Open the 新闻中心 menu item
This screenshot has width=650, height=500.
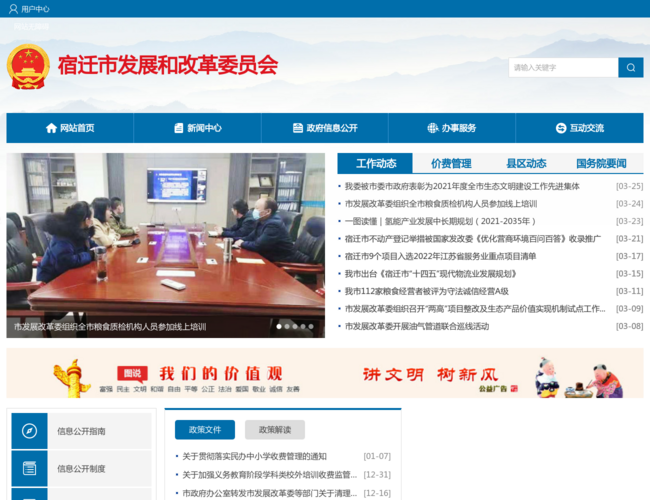coord(197,128)
